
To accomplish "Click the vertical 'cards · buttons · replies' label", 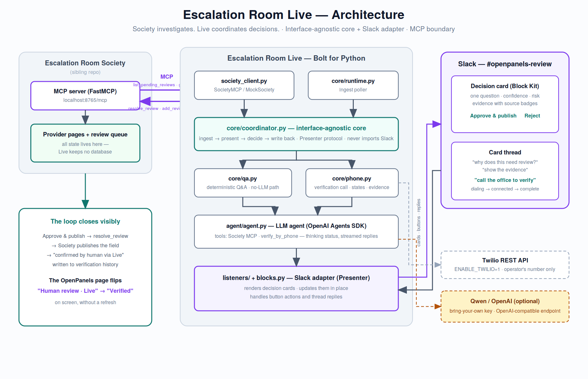I will 419,222.
